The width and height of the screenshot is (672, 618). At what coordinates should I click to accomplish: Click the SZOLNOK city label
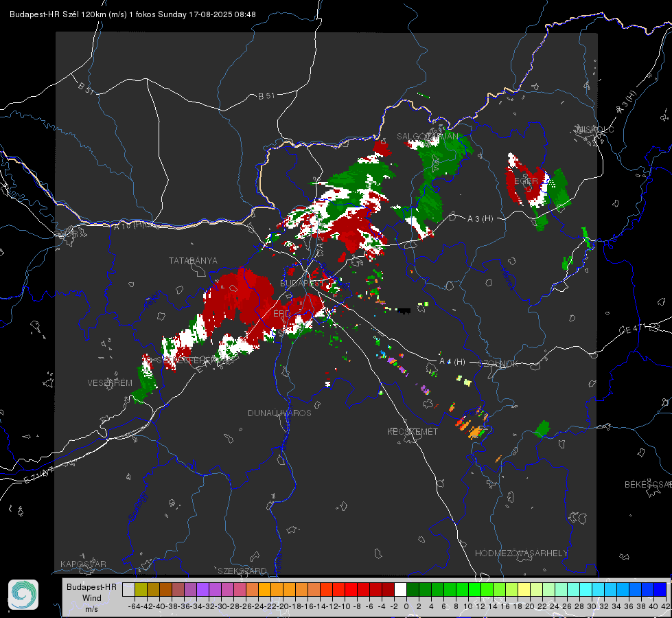tap(500, 364)
